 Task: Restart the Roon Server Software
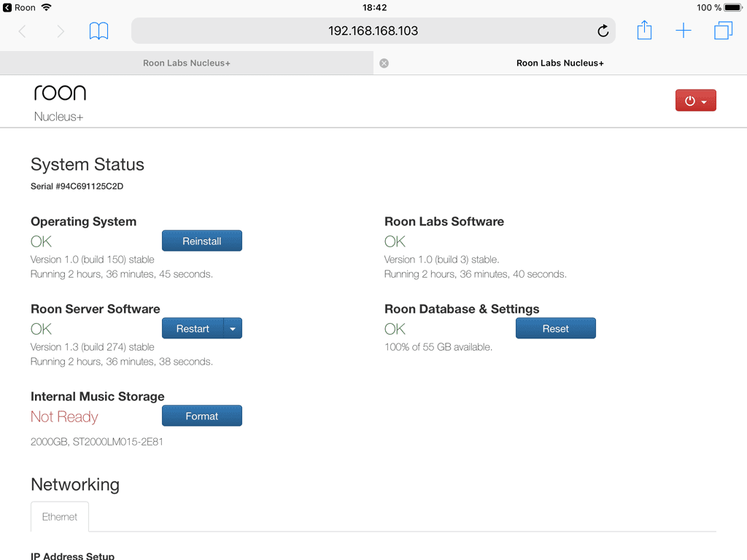(x=193, y=329)
